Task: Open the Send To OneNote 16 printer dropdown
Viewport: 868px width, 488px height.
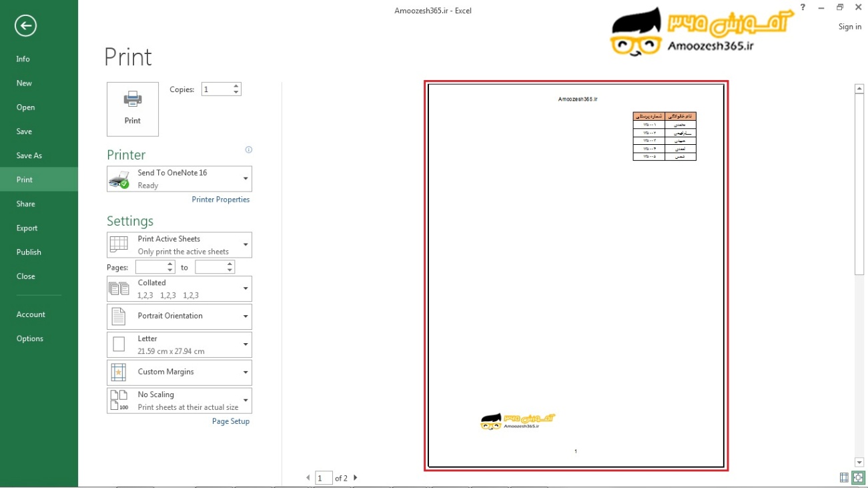Action: [x=179, y=179]
